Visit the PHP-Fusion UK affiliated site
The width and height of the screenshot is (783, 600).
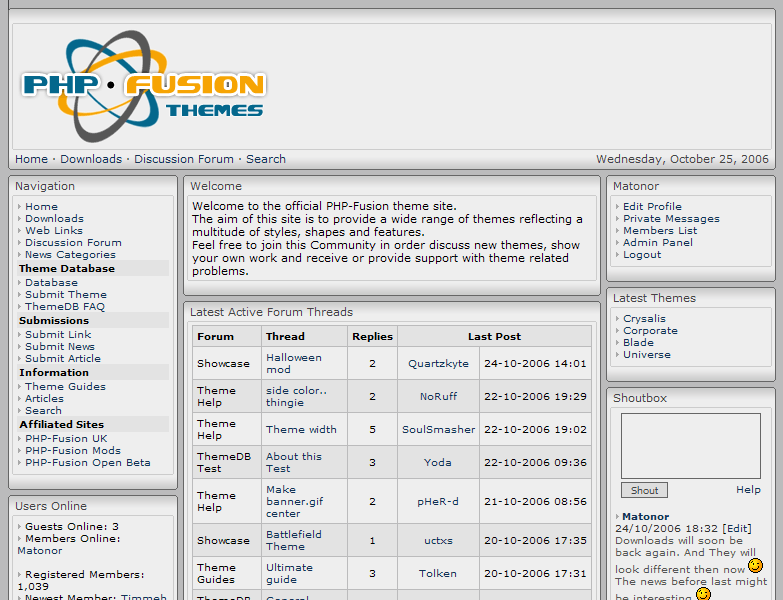point(66,438)
